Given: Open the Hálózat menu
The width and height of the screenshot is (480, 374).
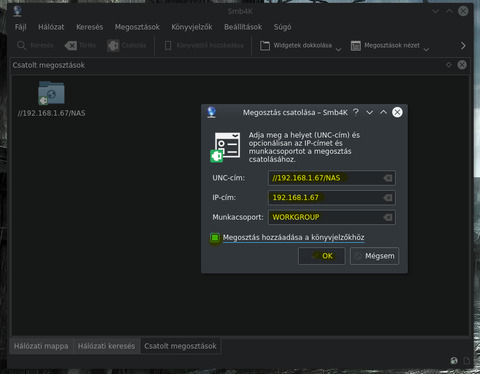Looking at the screenshot, I should click(x=51, y=27).
